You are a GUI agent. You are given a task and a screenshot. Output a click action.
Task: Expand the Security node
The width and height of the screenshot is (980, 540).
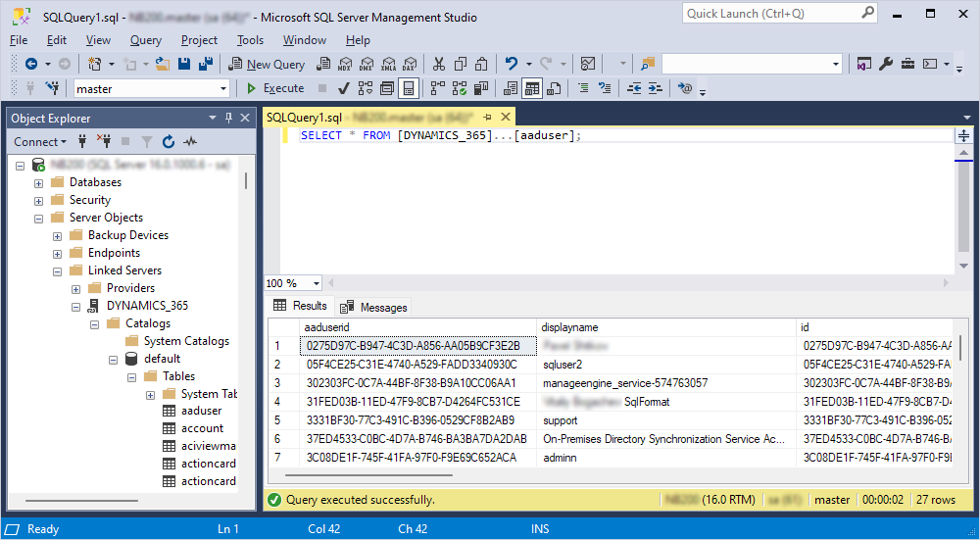pyautogui.click(x=39, y=201)
